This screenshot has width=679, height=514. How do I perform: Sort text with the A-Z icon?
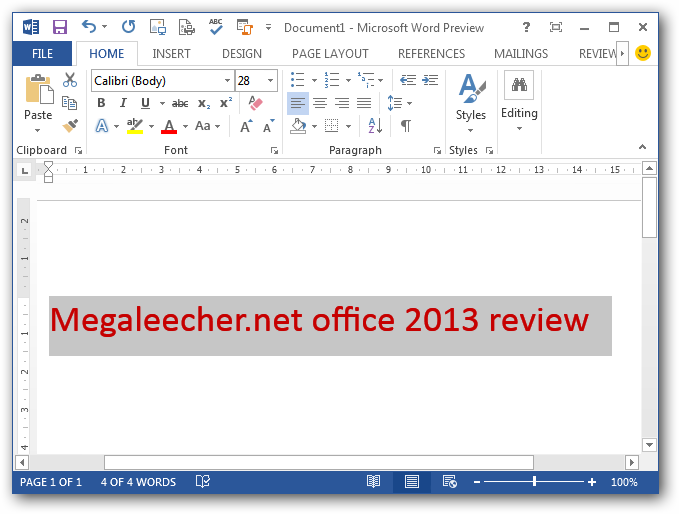point(375,126)
